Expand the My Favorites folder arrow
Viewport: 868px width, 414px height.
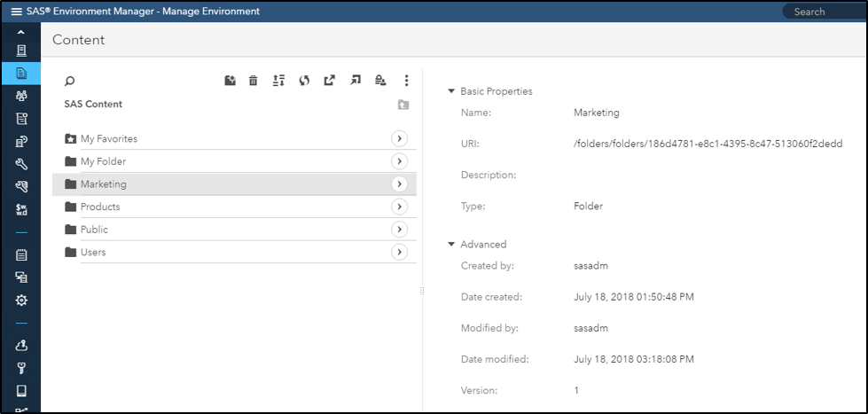click(399, 138)
